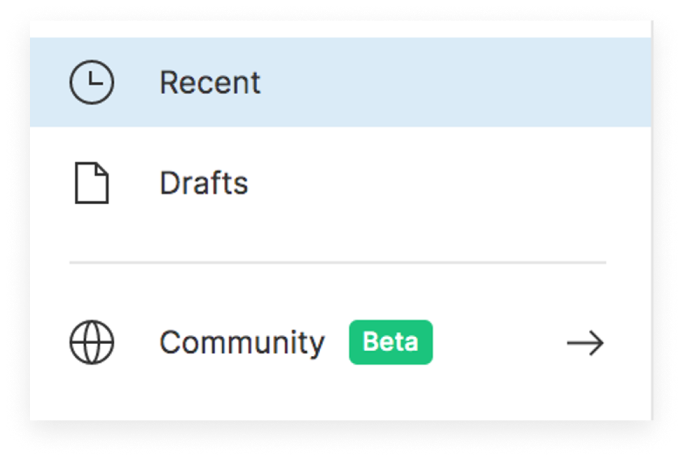Viewport: 684px width, 461px height.
Task: Select the green Beta badge
Action: point(391,342)
